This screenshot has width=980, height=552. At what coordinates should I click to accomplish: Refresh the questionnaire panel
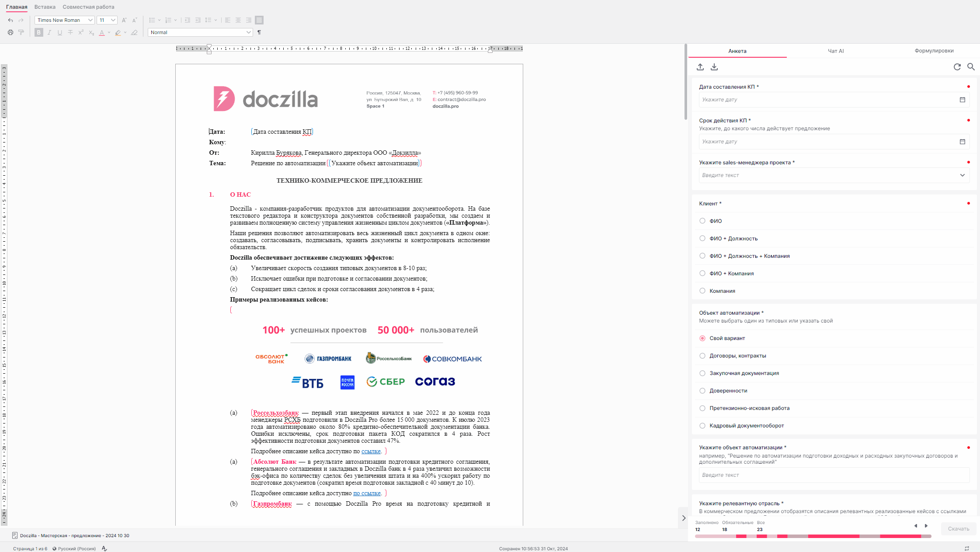(x=957, y=67)
